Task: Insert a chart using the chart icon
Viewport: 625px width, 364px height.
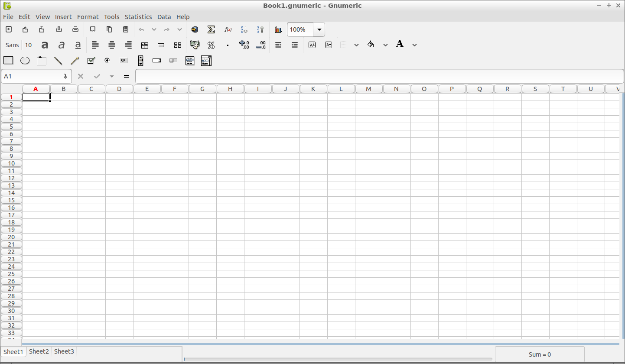Action: [x=278, y=29]
